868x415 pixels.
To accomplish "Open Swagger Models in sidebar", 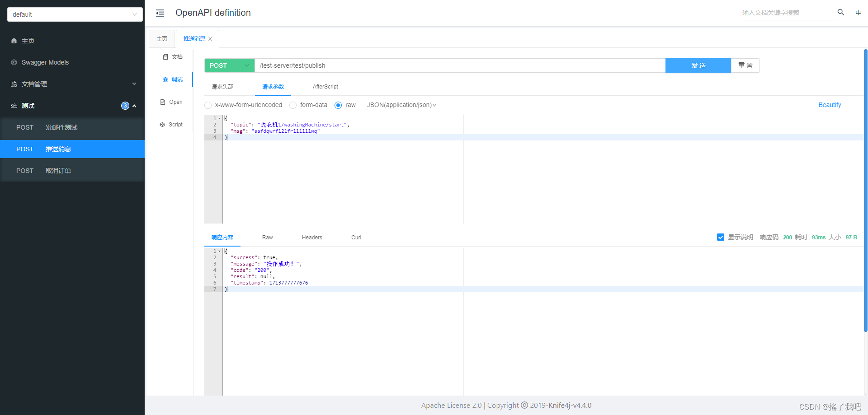I will (x=72, y=62).
